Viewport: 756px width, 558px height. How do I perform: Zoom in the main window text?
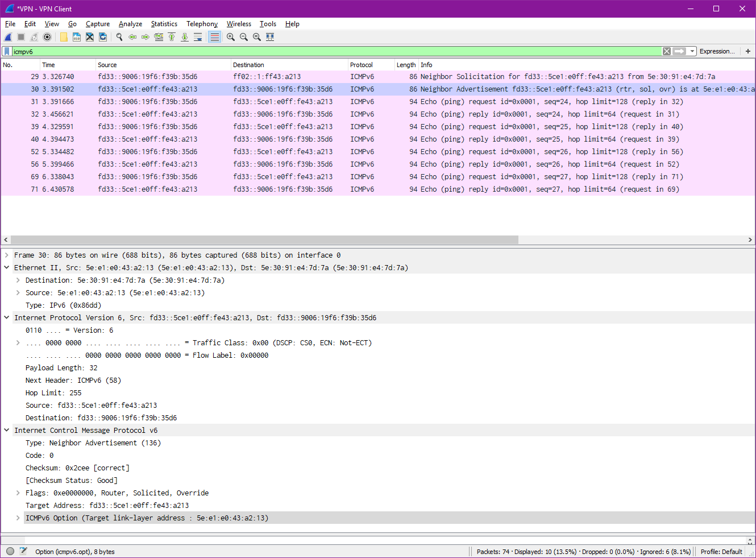pyautogui.click(x=231, y=37)
